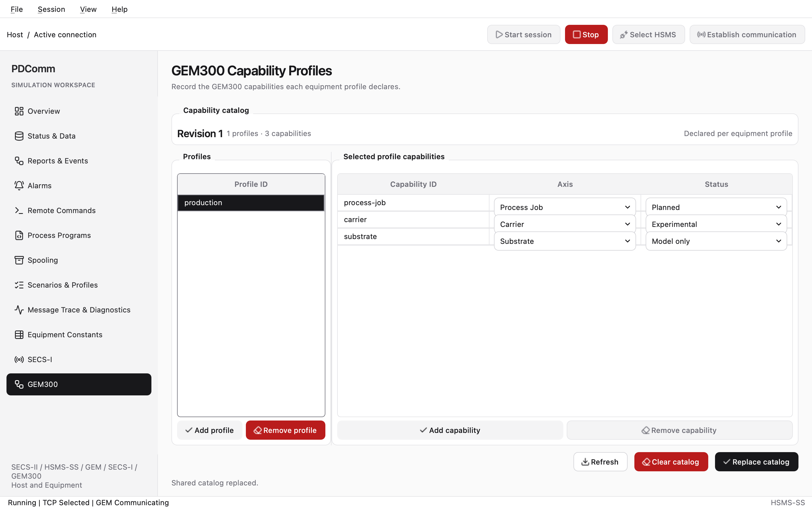The image size is (812, 508).
Task: Select the production profile row
Action: [x=251, y=203]
